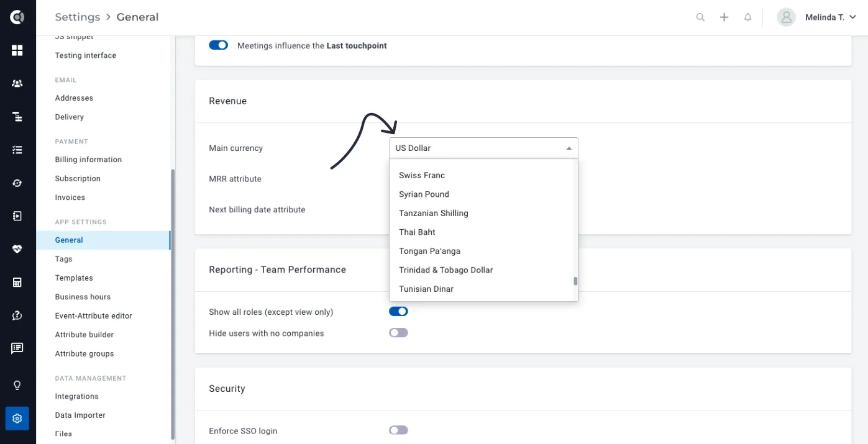
Task: Click the circular sync icon in the sidebar
Action: click(x=17, y=183)
